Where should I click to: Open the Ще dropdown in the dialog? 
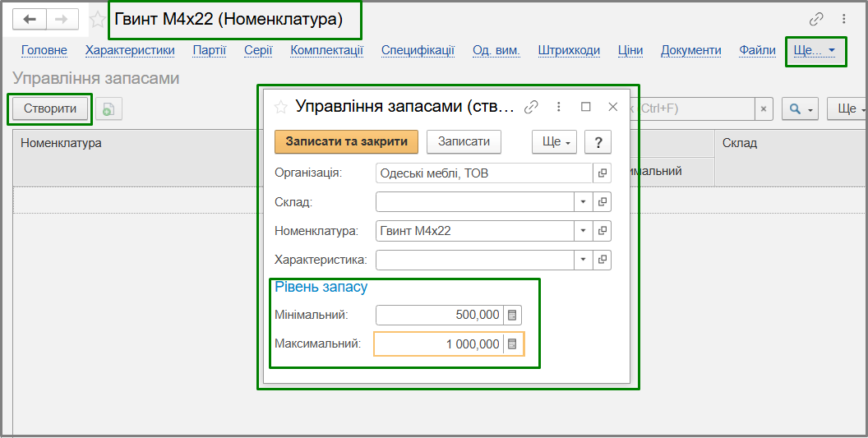(x=554, y=142)
